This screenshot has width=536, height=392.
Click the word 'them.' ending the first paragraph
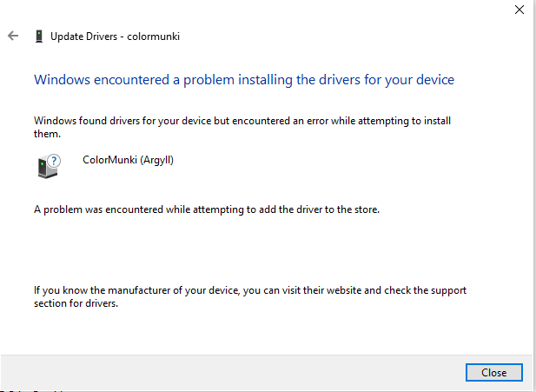(46, 135)
